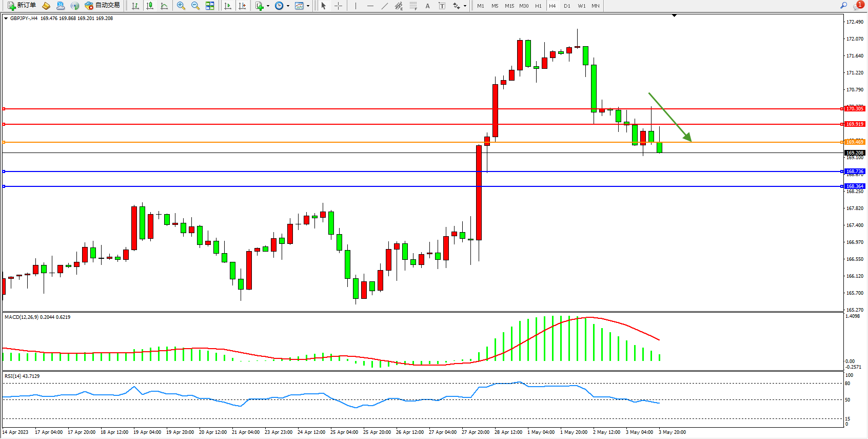Click the New Order (新订单) button
868x439 pixels.
[x=22, y=6]
